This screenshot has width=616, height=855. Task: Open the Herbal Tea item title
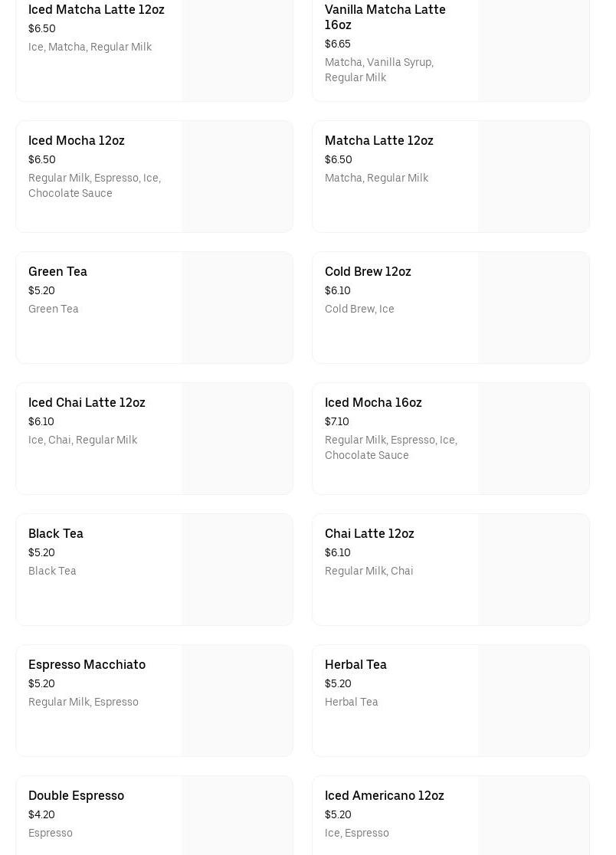[356, 665]
